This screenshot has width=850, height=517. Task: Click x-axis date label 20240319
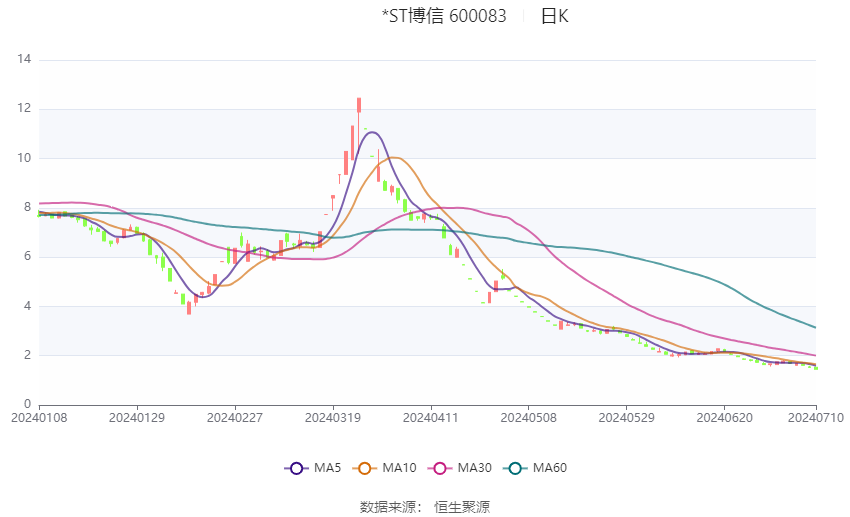(x=333, y=418)
